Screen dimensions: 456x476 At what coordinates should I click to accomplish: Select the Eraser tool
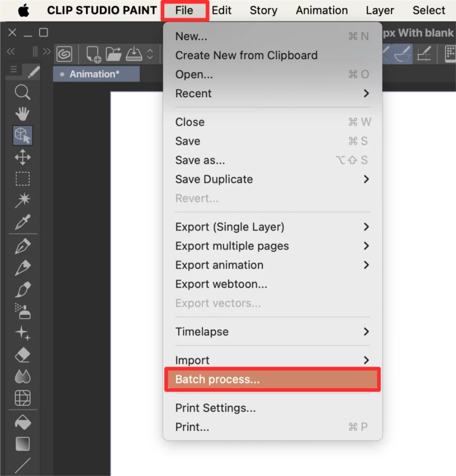(x=22, y=355)
